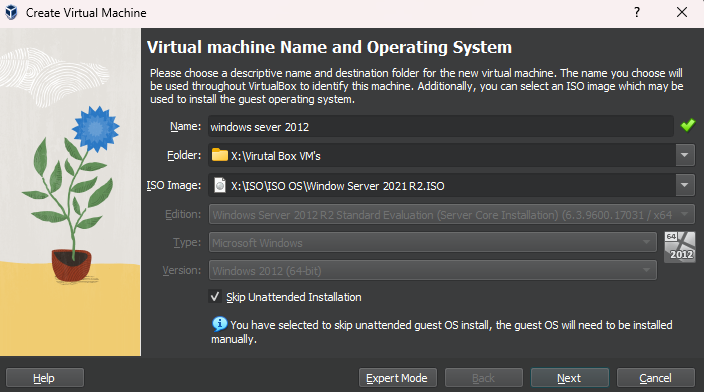Click the VirtualBox cube icon in title bar

pyautogui.click(x=11, y=13)
